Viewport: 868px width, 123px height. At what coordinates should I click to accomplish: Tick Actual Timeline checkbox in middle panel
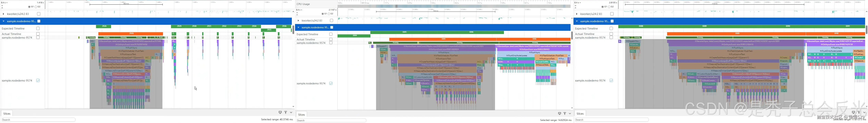tap(331, 39)
